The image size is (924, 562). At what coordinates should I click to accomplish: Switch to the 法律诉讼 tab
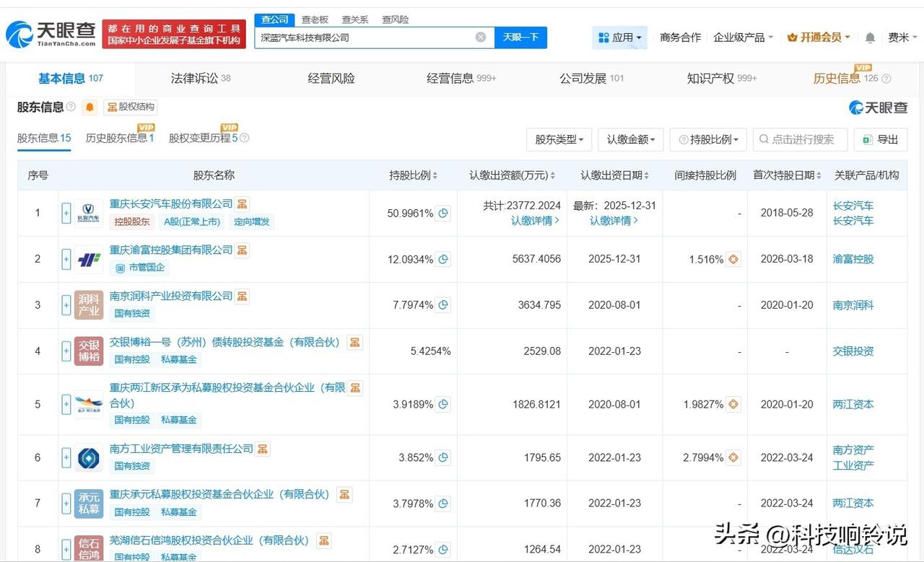200,78
